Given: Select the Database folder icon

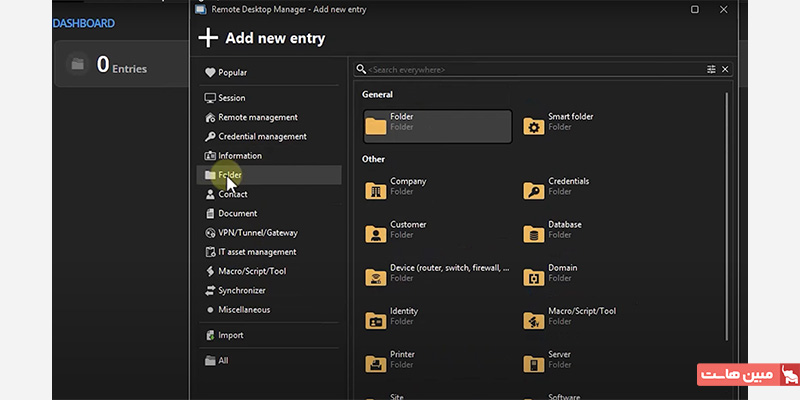Looking at the screenshot, I should coord(534,234).
